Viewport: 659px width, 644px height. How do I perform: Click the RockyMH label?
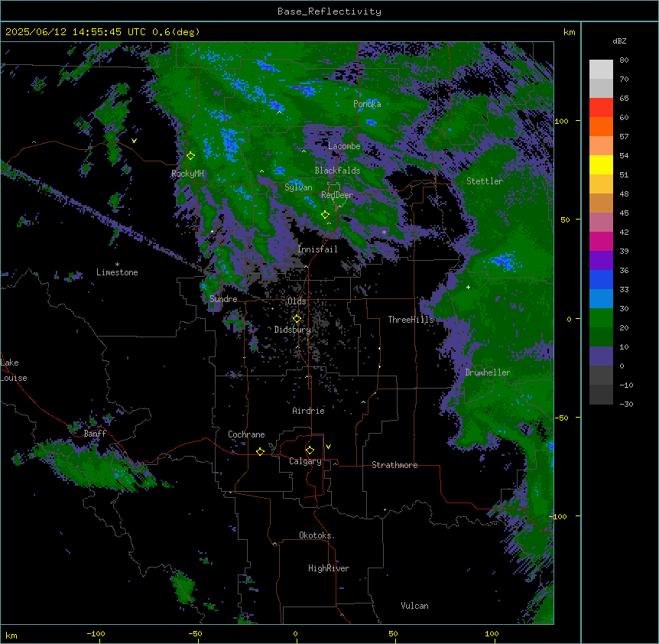(187, 173)
